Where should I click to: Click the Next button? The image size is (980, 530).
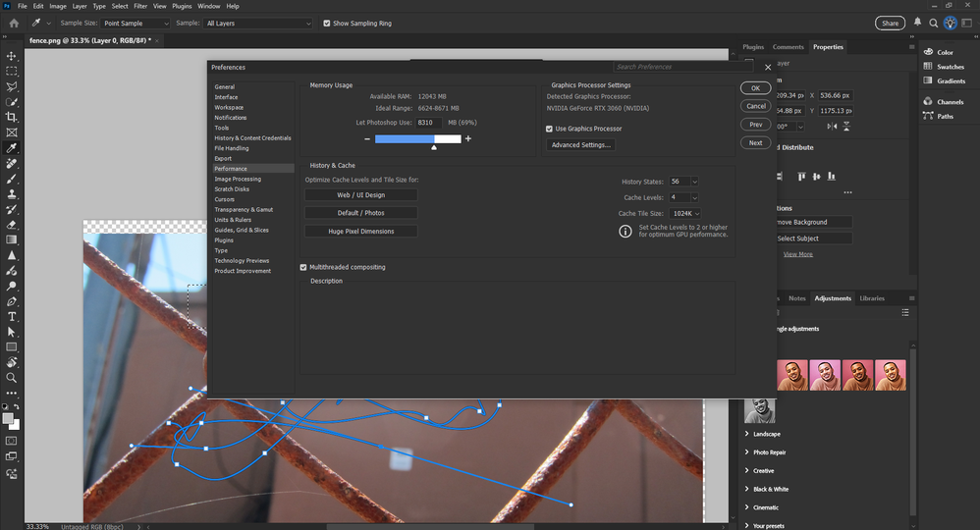(x=756, y=143)
